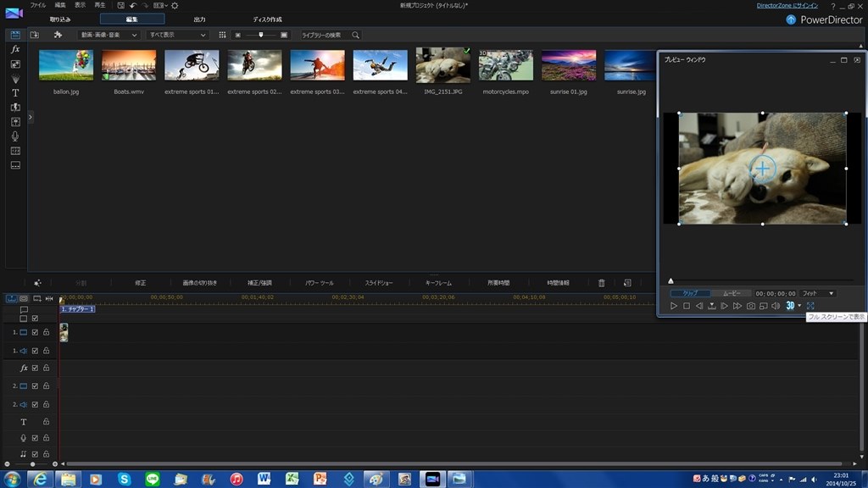This screenshot has height=488, width=868.
Task: Take a snapshot with camera icon
Action: (x=751, y=305)
